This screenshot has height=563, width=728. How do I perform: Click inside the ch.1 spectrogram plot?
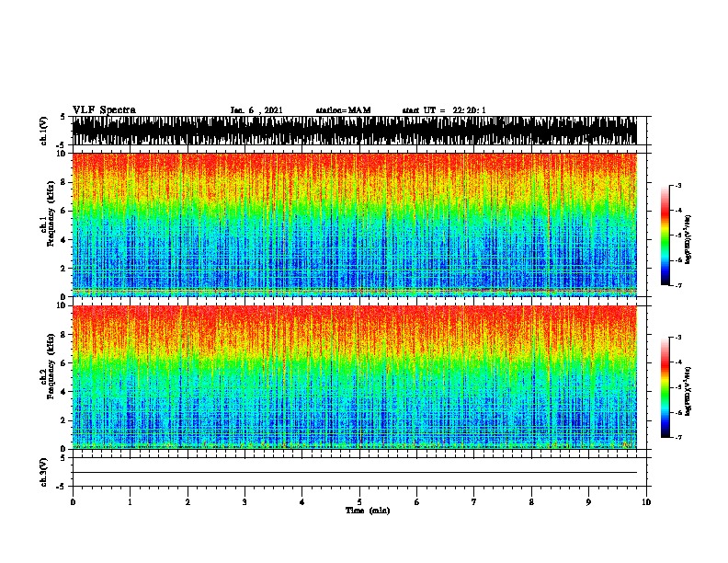(354, 224)
